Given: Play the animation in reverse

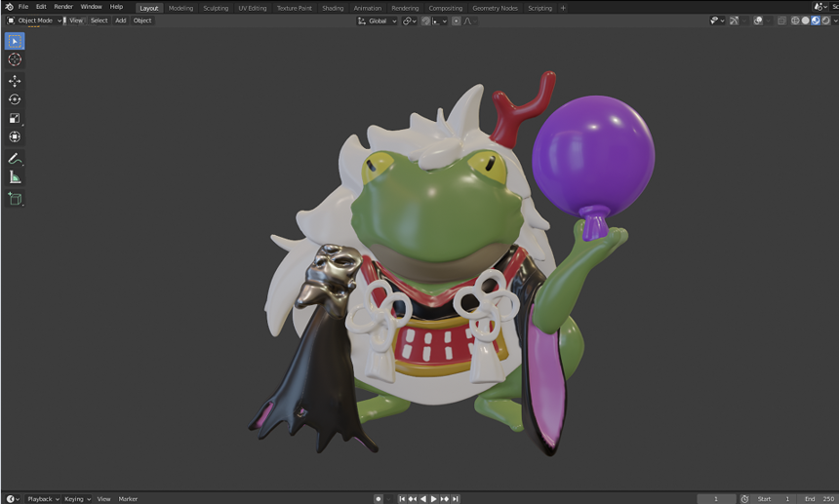Looking at the screenshot, I should point(423,499).
